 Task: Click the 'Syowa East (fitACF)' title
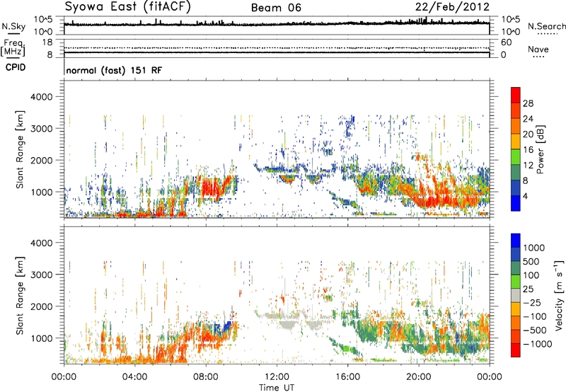pyautogui.click(x=127, y=6)
